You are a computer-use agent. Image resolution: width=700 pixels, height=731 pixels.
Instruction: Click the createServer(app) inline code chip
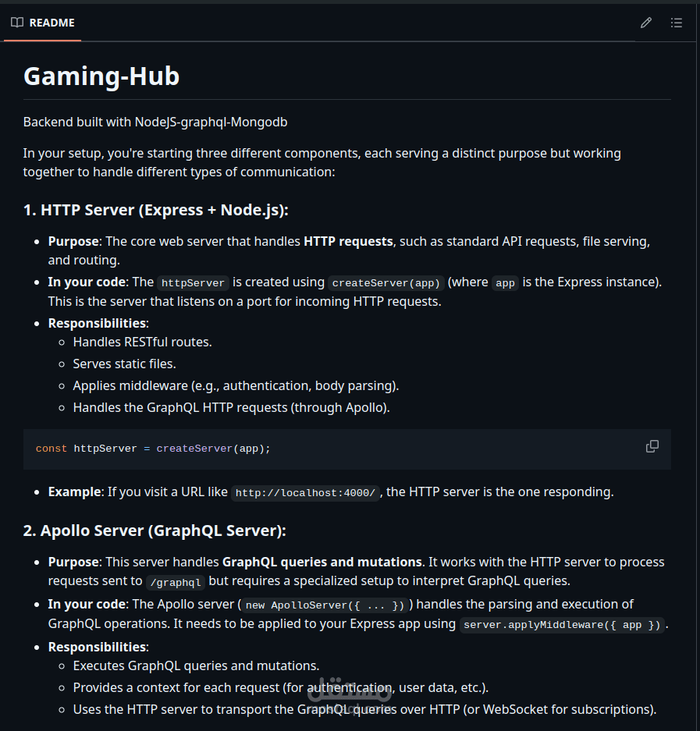point(386,282)
